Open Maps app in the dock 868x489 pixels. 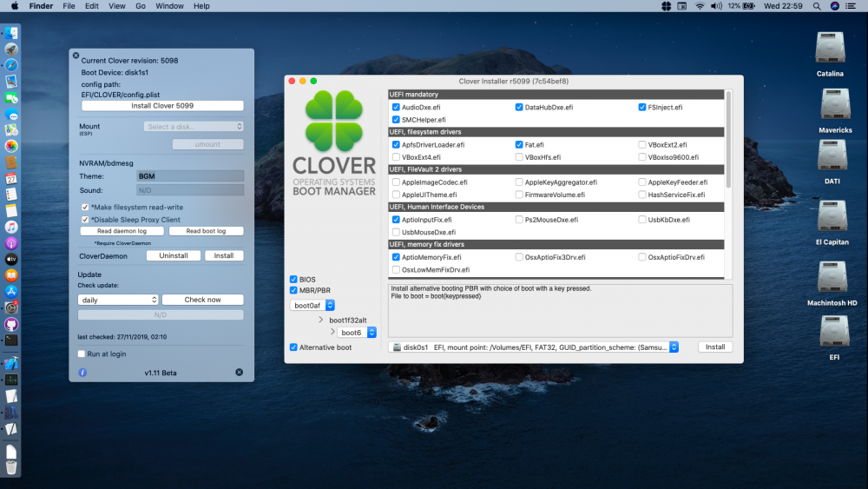pos(11,130)
